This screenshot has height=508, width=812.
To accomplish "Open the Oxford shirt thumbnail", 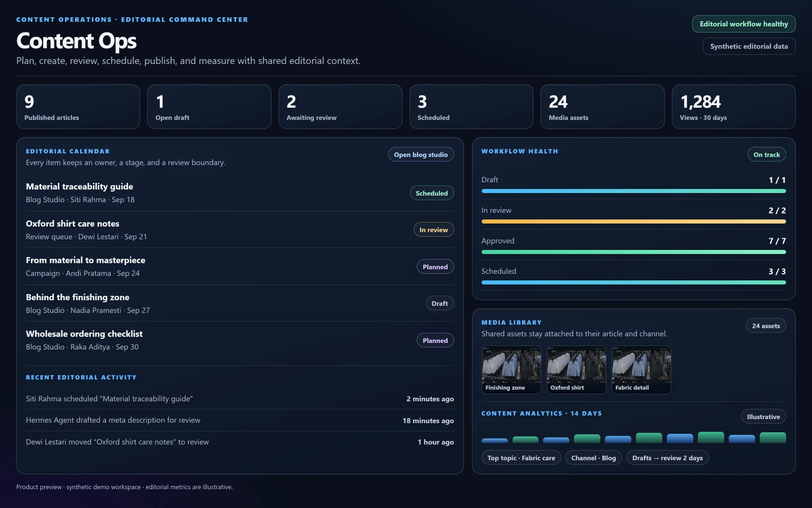I will click(576, 370).
